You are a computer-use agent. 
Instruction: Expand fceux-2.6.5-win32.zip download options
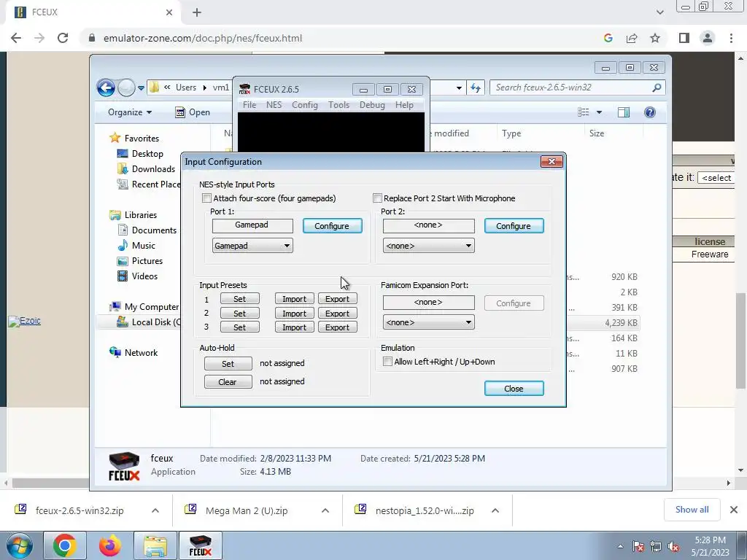[155, 510]
